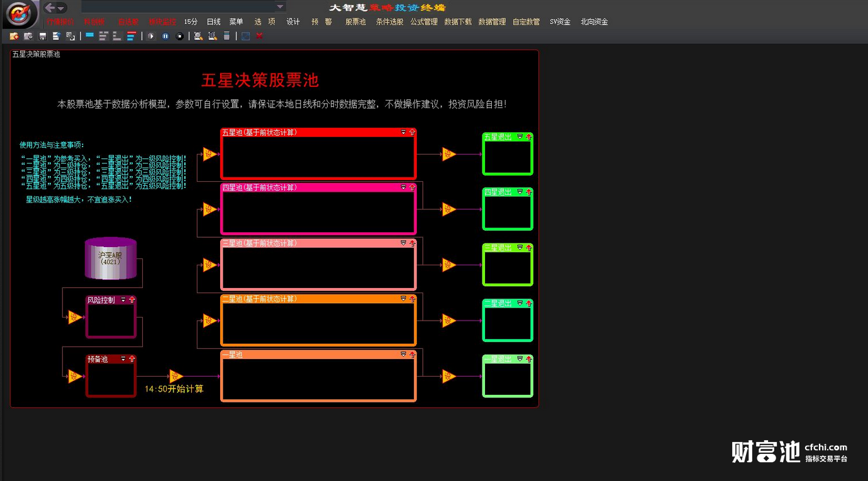
Task: Expand the 五星池 box dropdown arrow
Action: tap(404, 133)
